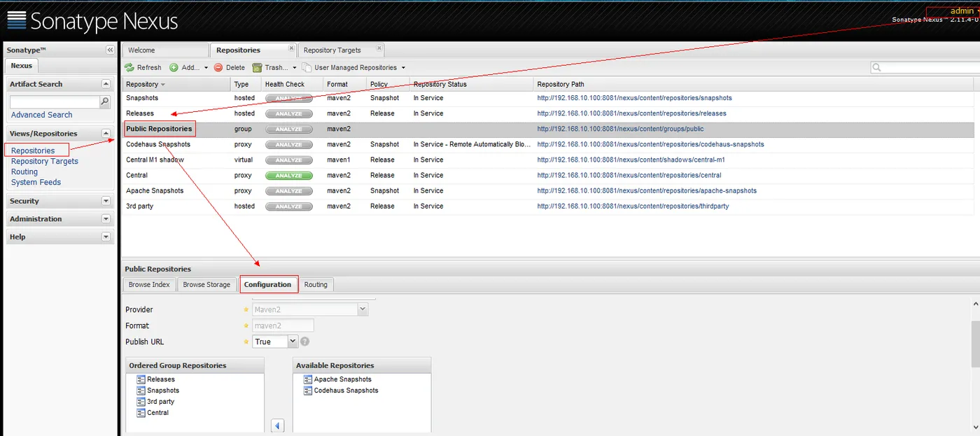
Task: Open the Trash menu
Action: (x=274, y=68)
